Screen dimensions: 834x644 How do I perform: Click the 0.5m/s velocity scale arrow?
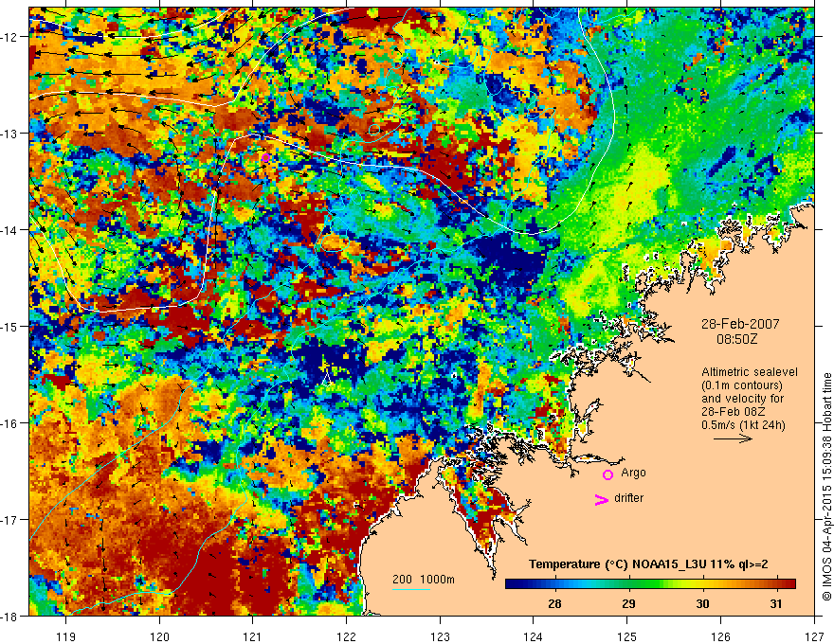coord(733,438)
